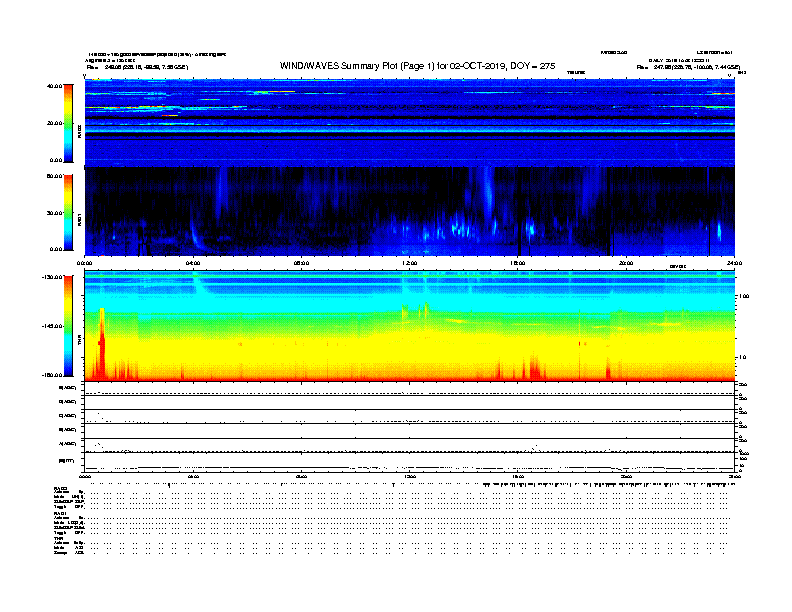Click the 12:00 tick label below RAD1 spectrogram
The image size is (792, 612).
(x=410, y=263)
